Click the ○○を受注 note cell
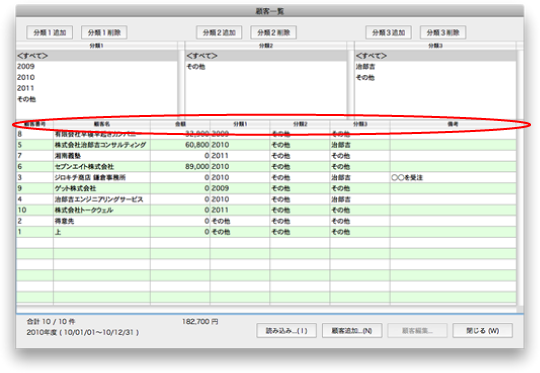 pyautogui.click(x=453, y=178)
